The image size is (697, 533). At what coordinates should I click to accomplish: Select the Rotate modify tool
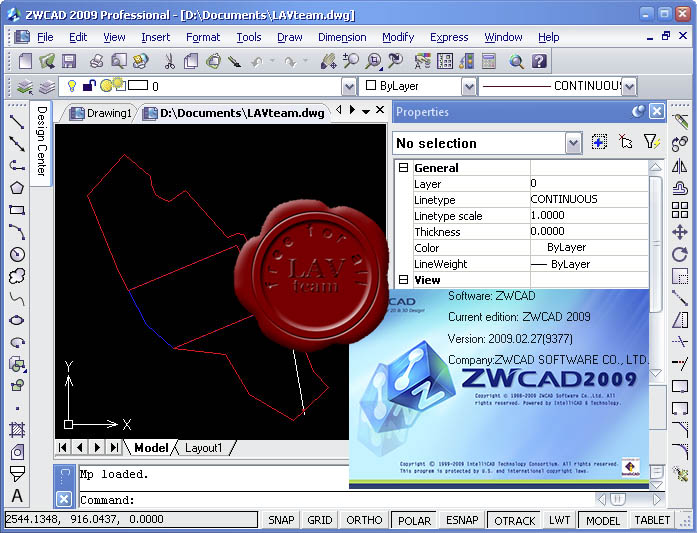pos(680,254)
